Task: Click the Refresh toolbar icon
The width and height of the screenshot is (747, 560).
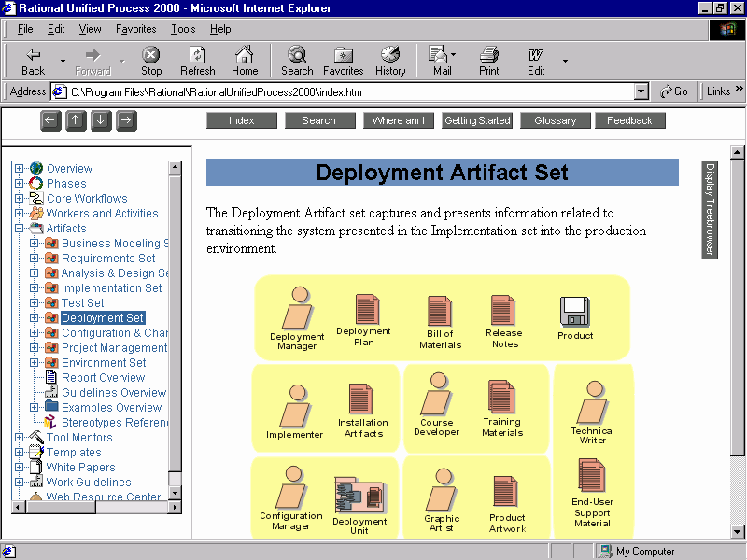Action: (197, 55)
